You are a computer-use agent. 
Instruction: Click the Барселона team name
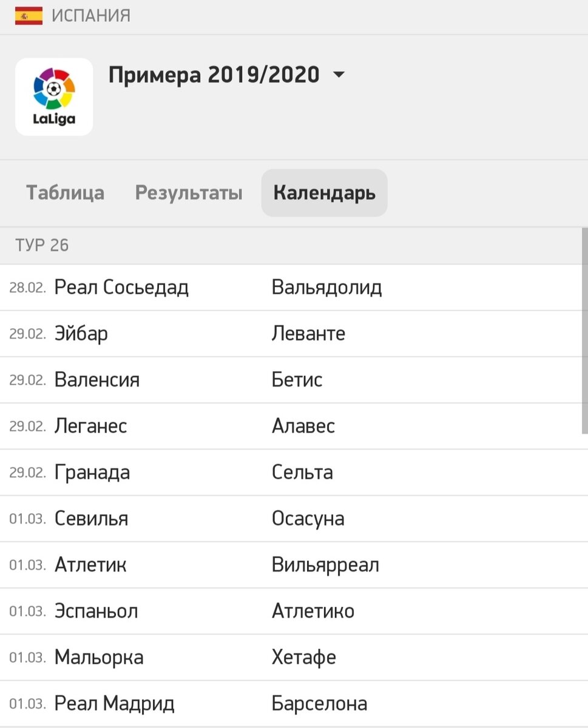320,704
